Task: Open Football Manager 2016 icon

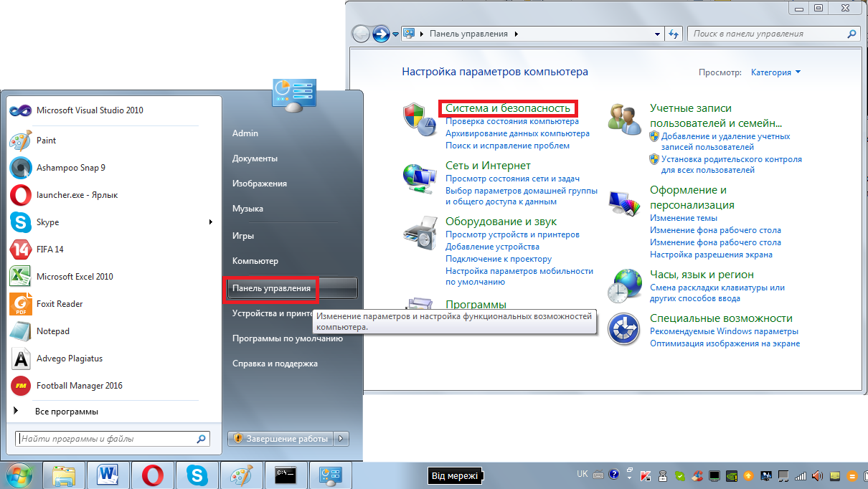Action: coord(21,386)
